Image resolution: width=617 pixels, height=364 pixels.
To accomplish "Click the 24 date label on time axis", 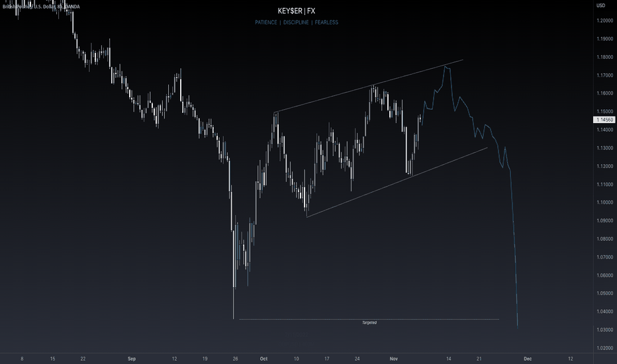I will tap(357, 359).
